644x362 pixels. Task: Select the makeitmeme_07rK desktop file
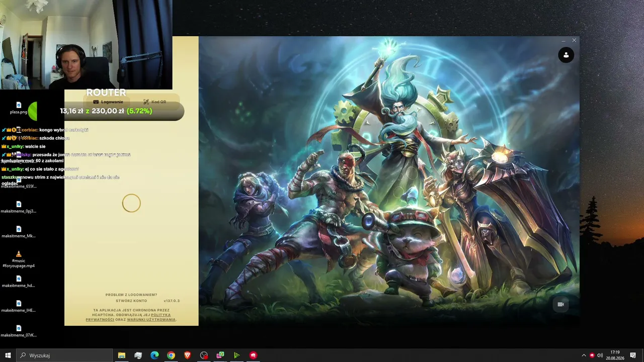click(19, 331)
